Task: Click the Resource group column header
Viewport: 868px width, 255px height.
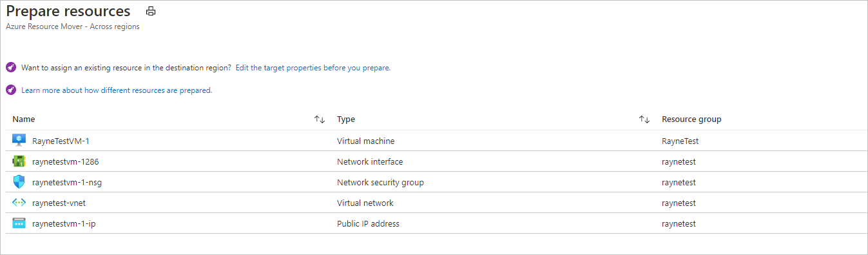Action: [x=691, y=119]
